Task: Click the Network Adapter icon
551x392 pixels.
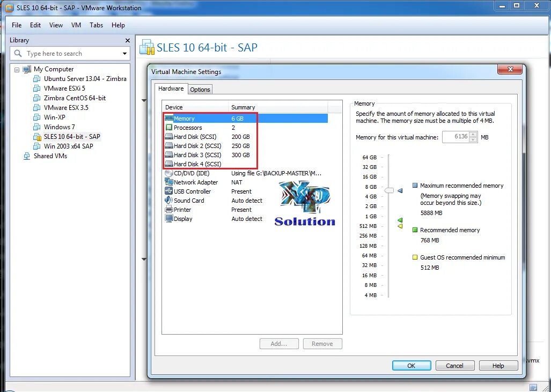Action: (169, 182)
